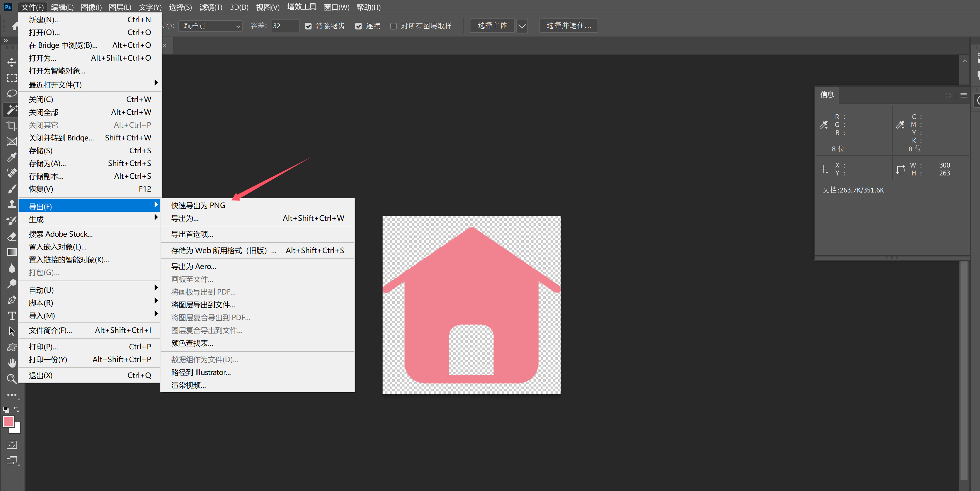The width and height of the screenshot is (980, 491).
Task: Click the house image on canvas
Action: coord(471,305)
